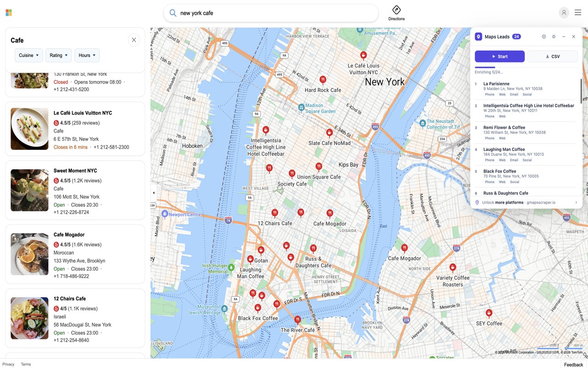Select the 12 Chairs Cafe map pin
Screen dimensions: 588x368
point(275,213)
